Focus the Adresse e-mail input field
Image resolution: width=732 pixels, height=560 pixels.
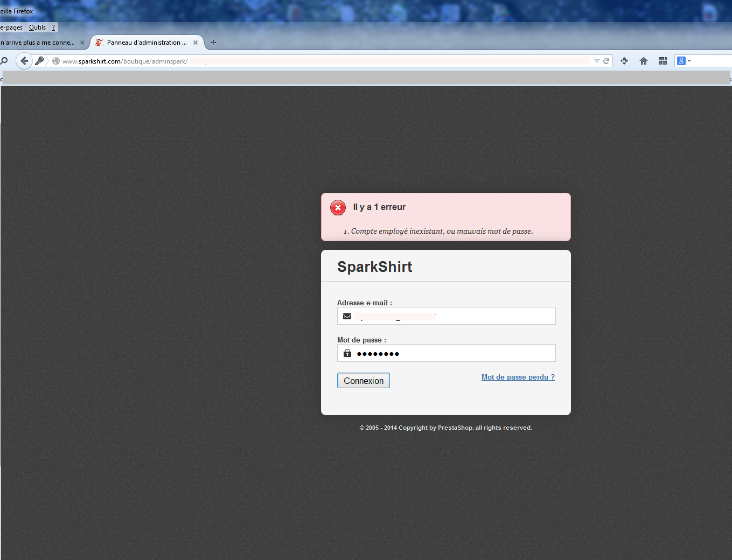click(447, 316)
